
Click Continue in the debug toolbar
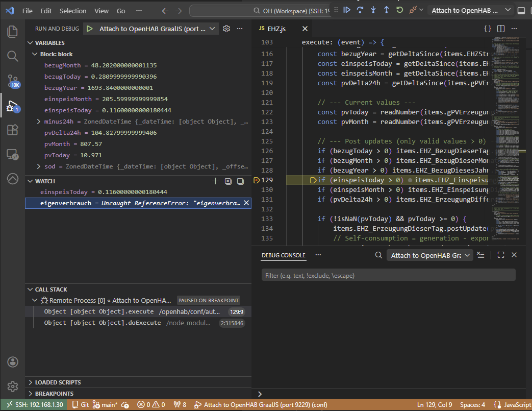[347, 10]
